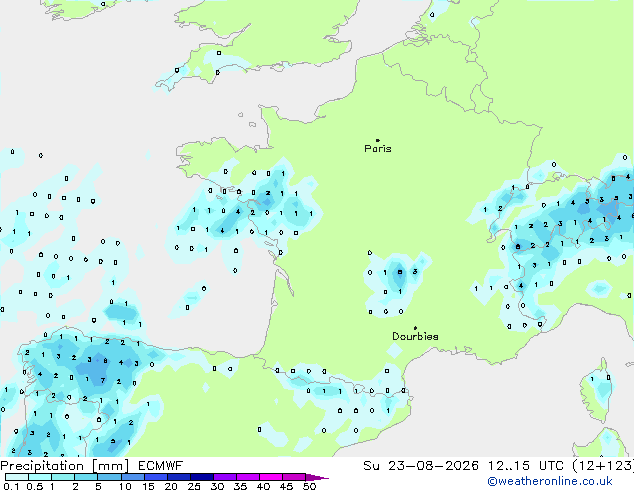Viewport: 634px width, 490px height.
Task: Click the '20' legend scale label
Action: click(171, 486)
